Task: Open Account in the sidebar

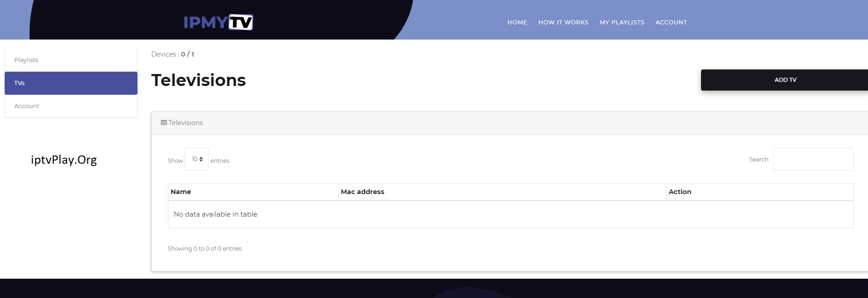Action: 71,106
